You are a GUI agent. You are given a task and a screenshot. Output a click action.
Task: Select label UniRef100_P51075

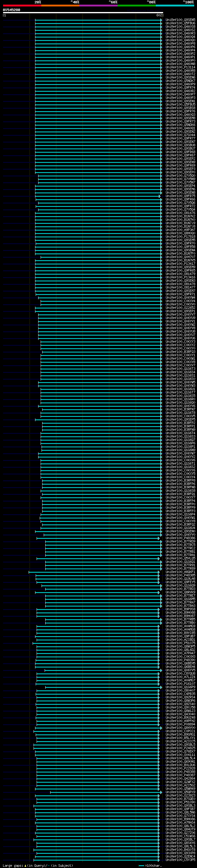click(x=180, y=643)
